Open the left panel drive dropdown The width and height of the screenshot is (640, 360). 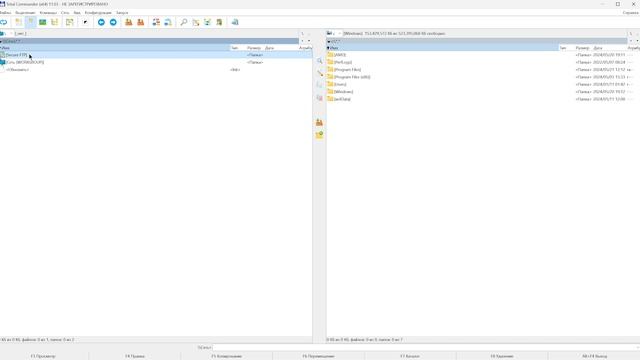[x=7, y=33]
